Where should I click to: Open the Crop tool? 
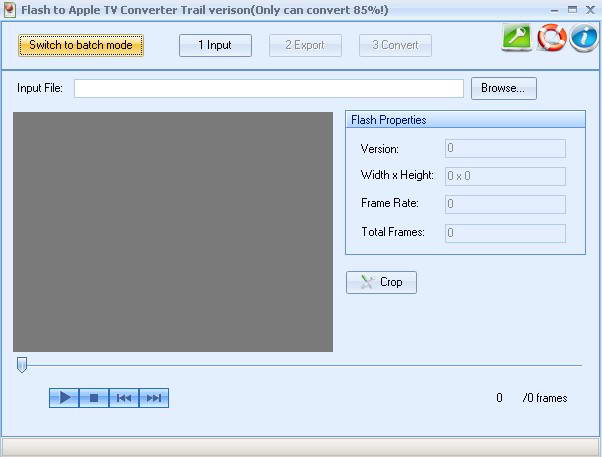pos(381,282)
